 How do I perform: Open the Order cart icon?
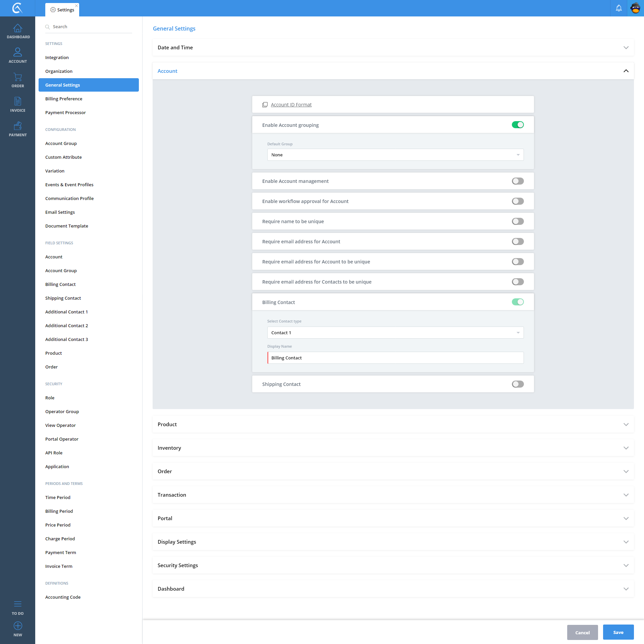(17, 77)
